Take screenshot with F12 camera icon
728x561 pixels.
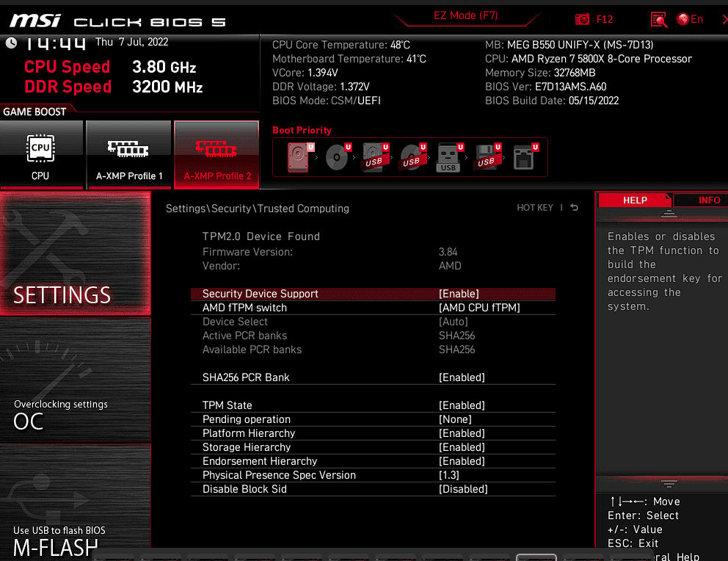pos(582,19)
